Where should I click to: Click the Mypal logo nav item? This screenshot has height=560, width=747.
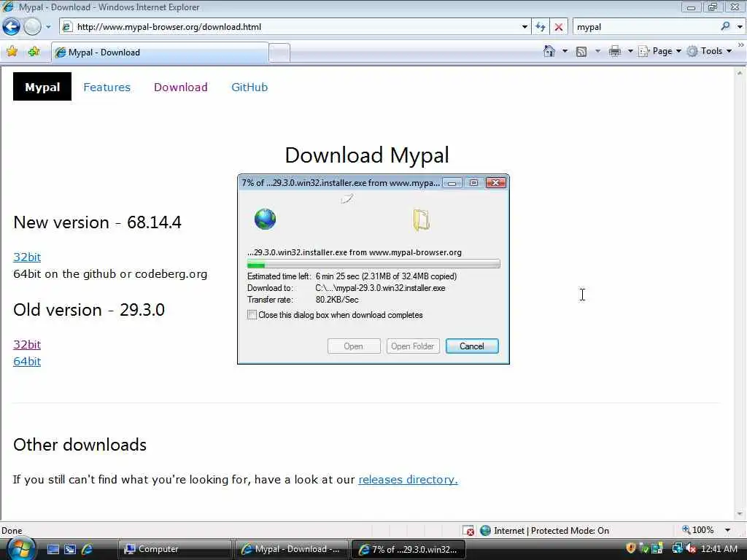[42, 87]
